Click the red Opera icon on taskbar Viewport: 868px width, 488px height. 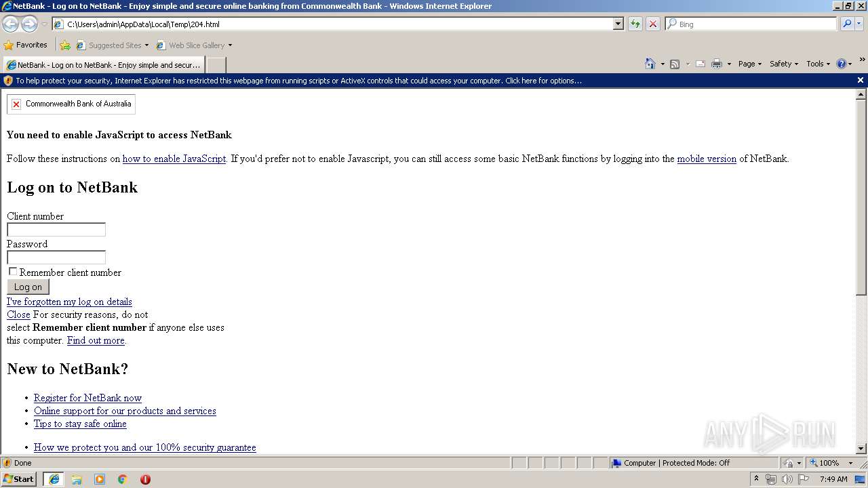point(145,479)
